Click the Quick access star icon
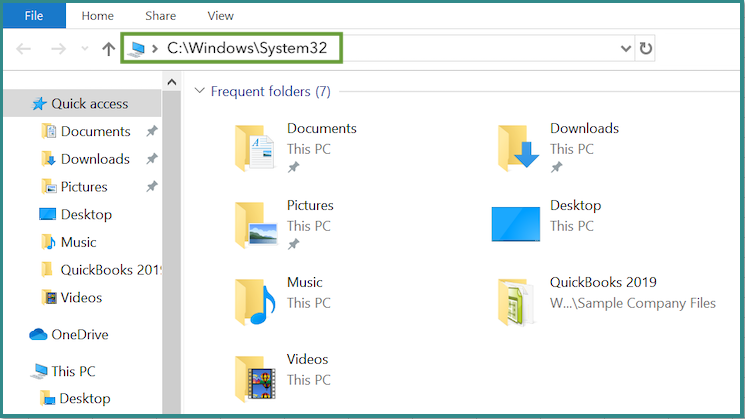Image resolution: width=745 pixels, height=419 pixels. 39,104
